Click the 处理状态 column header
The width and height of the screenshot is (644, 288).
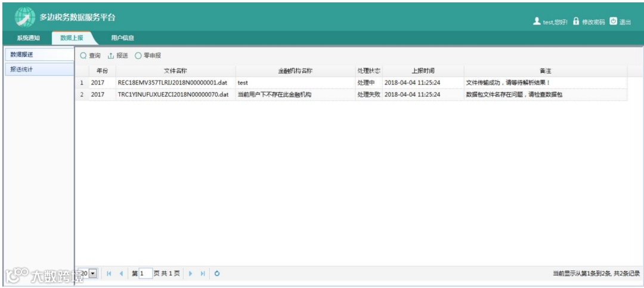click(369, 71)
